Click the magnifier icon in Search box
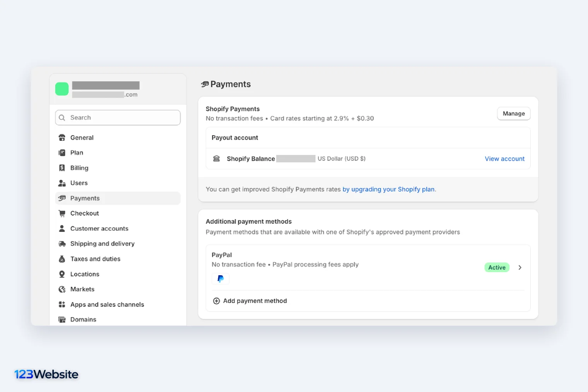 [x=62, y=118]
